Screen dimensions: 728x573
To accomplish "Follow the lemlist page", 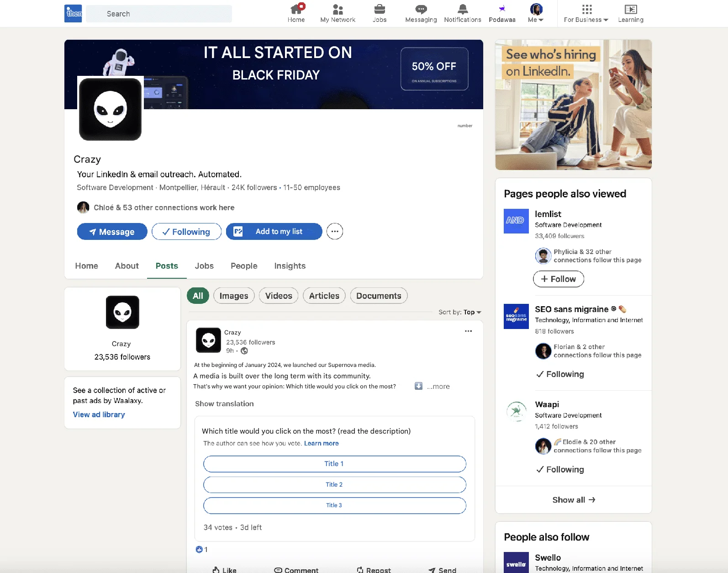I will tap(559, 279).
